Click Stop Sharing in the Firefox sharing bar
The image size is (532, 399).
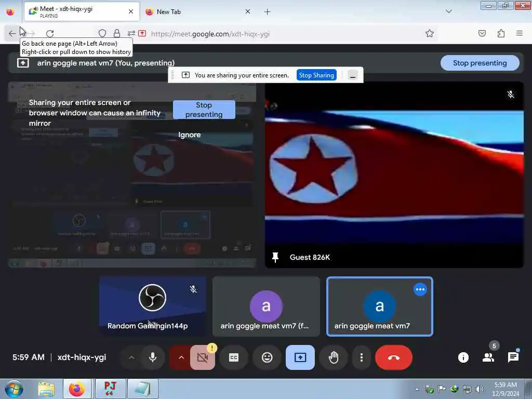tap(316, 75)
